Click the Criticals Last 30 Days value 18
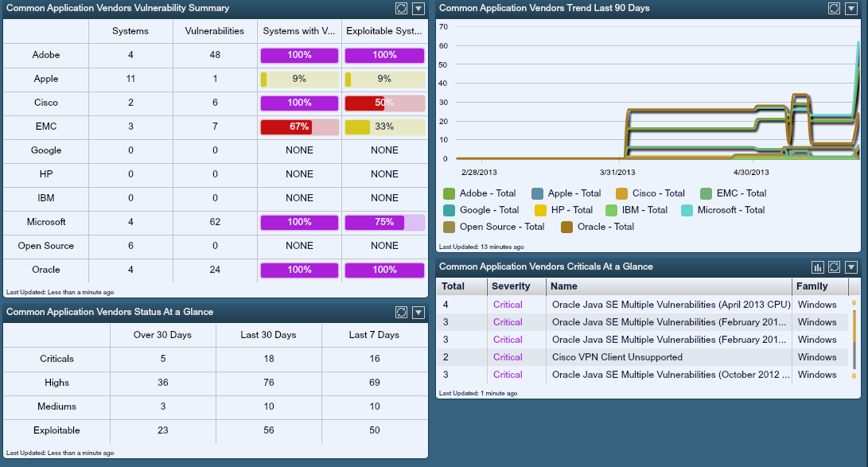Screen dimensions: 868x467 coord(269,359)
